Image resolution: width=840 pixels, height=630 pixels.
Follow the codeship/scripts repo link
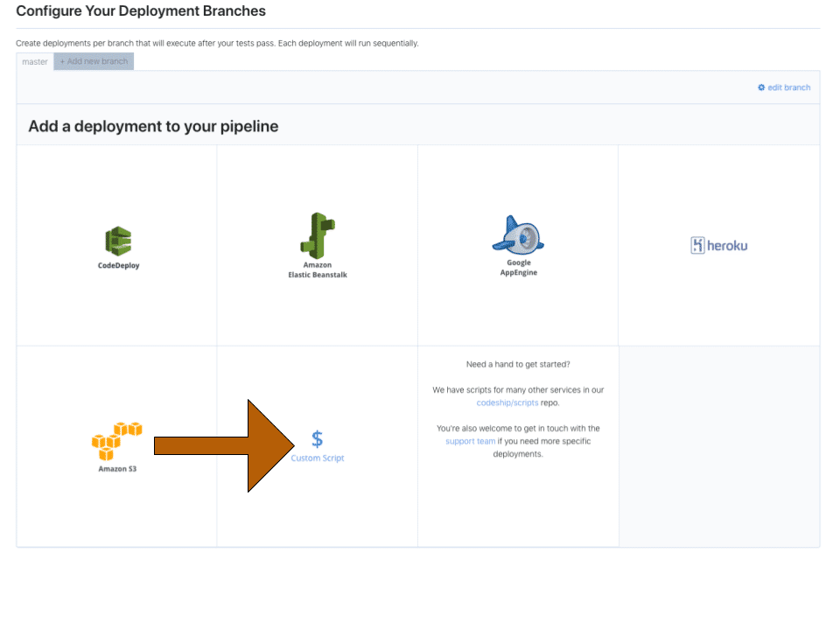tap(507, 402)
